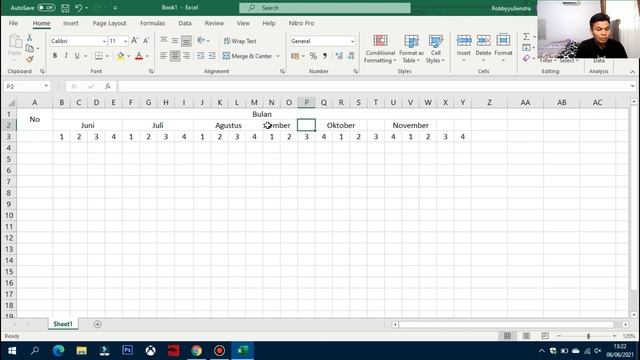Image resolution: width=640 pixels, height=360 pixels.
Task: Click inside the formula bar
Action: pos(373,86)
